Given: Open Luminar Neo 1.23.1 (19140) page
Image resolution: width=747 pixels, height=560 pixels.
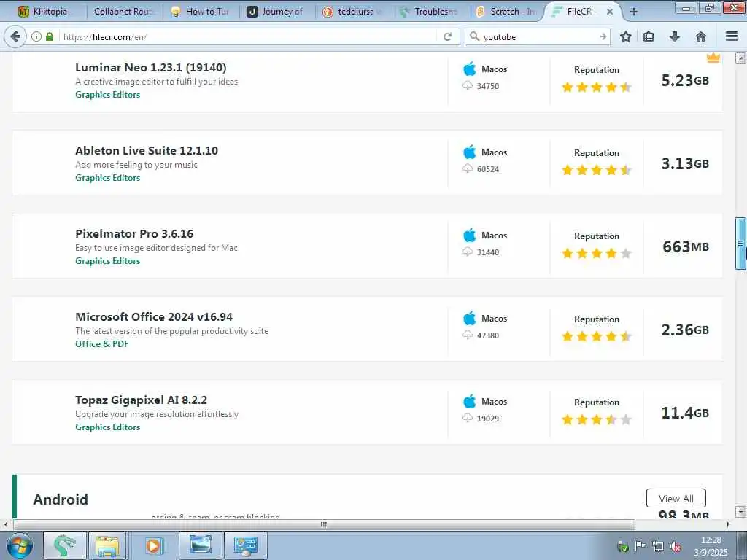Looking at the screenshot, I should coord(150,68).
